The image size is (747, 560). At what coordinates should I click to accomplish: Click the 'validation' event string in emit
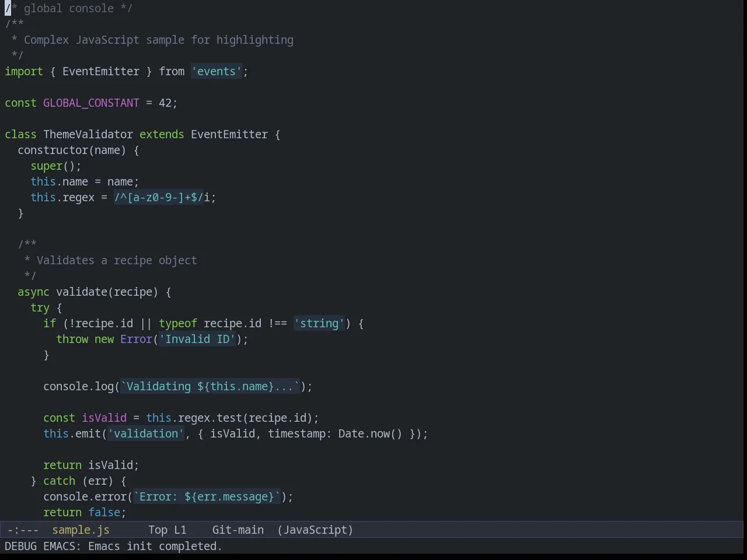pos(146,433)
